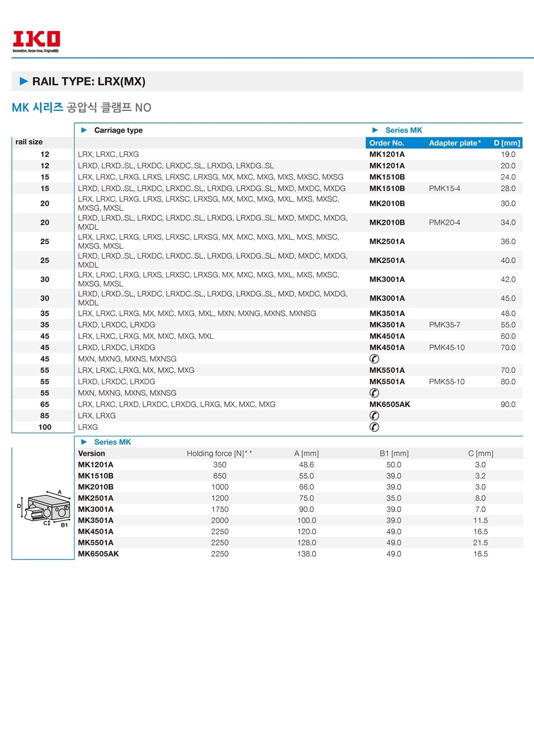Click holding force value '650'
534x756 pixels.
(220, 476)
